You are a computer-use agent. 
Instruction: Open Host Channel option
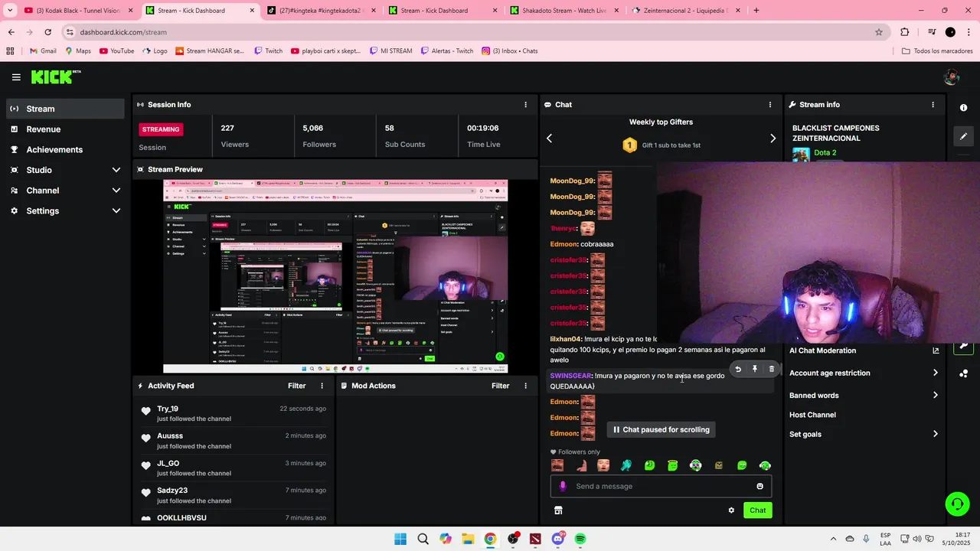(812, 415)
